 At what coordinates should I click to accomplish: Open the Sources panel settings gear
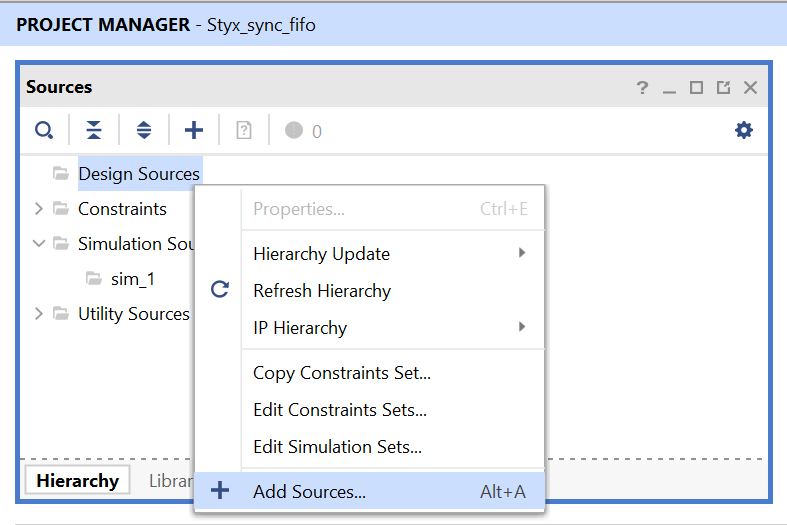(743, 130)
